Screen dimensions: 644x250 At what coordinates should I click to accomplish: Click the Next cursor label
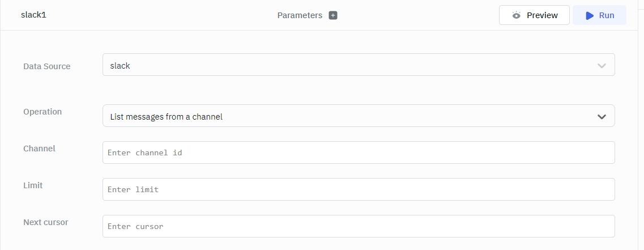[45, 222]
